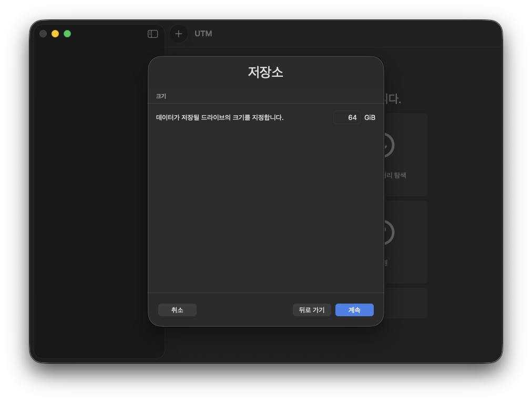Focus the drive size field showing 64
This screenshot has height=402, width=532.
pos(347,117)
